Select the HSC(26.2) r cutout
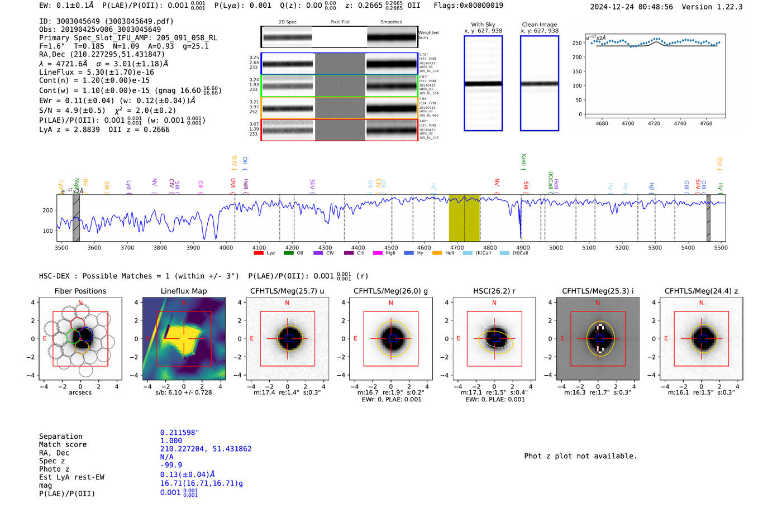This screenshot has height=532, width=782. (x=494, y=339)
